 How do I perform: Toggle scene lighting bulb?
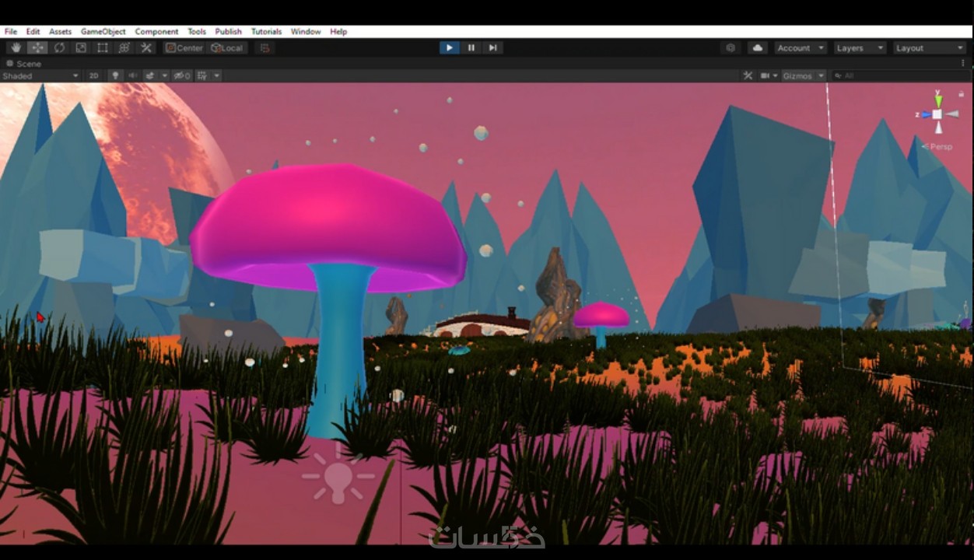point(115,75)
